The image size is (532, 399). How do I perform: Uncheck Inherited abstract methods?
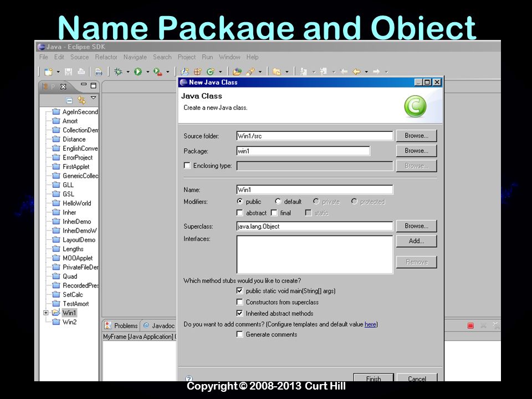[240, 313]
